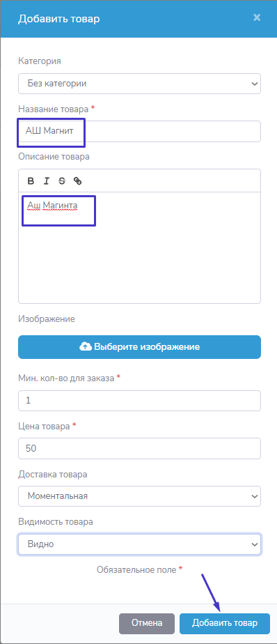Screen dimensions: 277x644
Task: Click inside the description text area
Action: [139, 247]
